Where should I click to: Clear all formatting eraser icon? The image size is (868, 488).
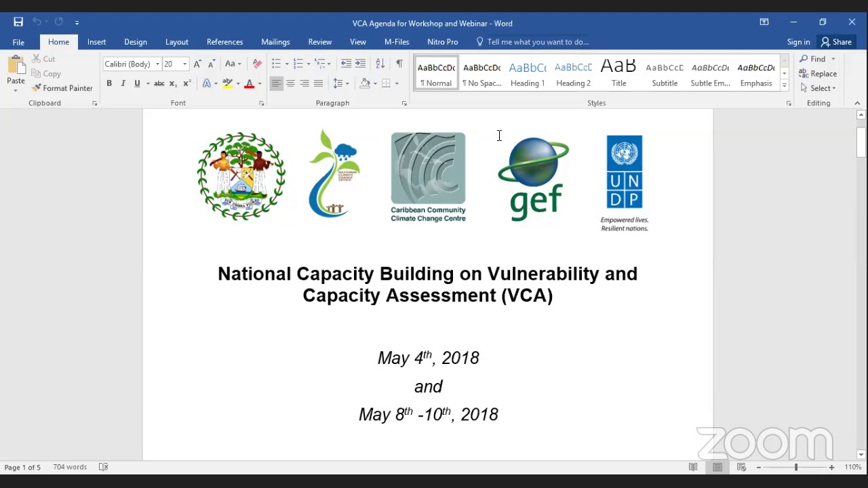click(257, 64)
